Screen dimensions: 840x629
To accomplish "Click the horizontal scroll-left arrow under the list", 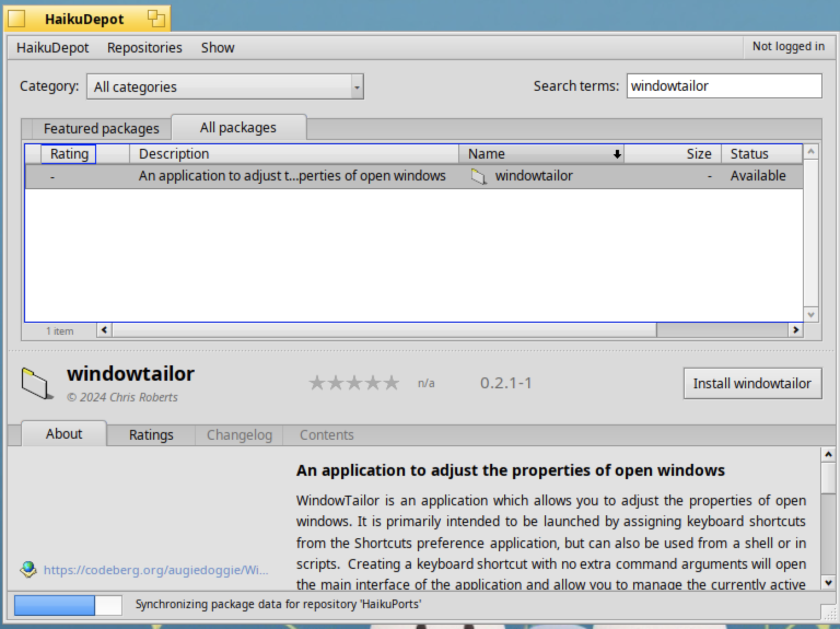I will (104, 330).
